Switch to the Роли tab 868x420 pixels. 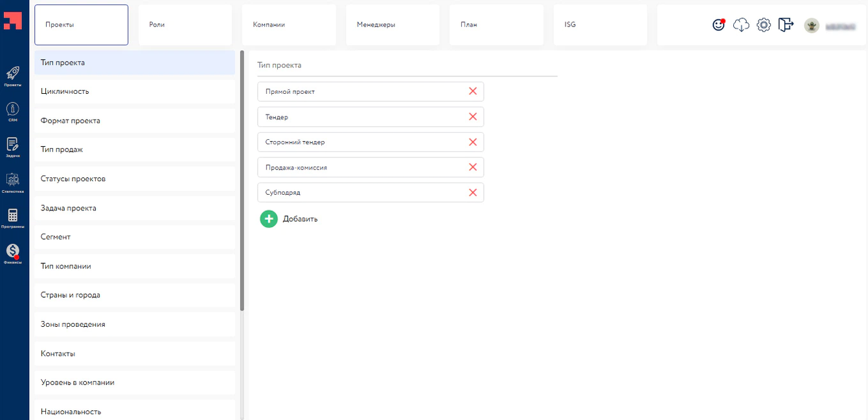185,25
